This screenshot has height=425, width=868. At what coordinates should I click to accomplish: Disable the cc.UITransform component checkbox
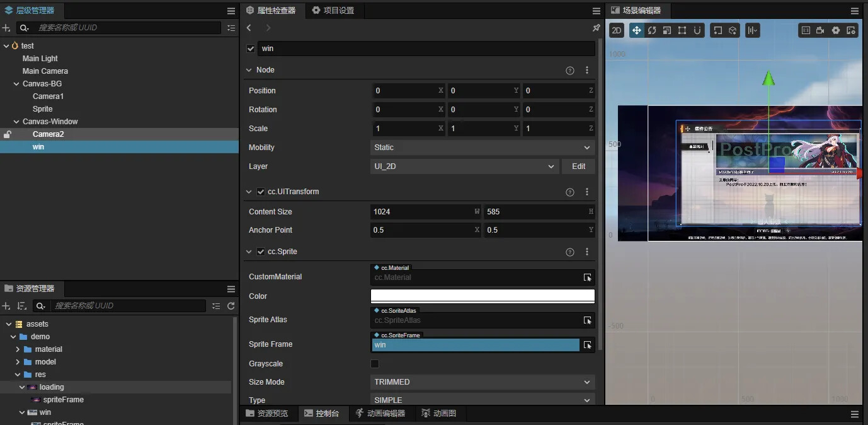[261, 192]
